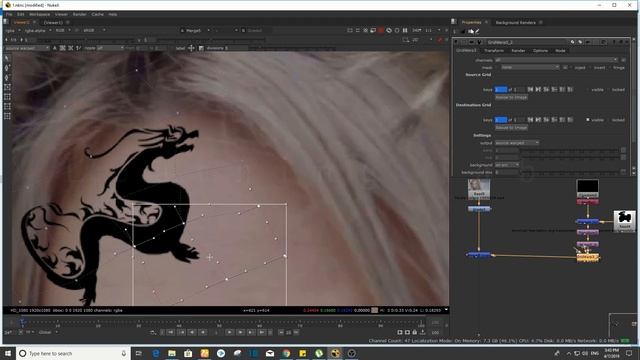Select the dragon Read node thumbnail
Screen dimensions: 640x360
[624, 221]
